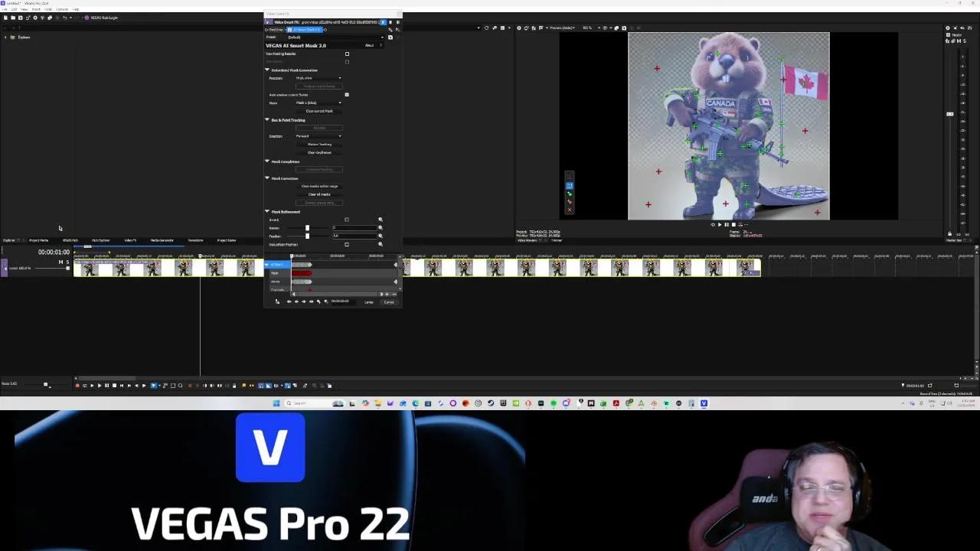
Task: Switch to Video FX tab
Action: [x=130, y=240]
